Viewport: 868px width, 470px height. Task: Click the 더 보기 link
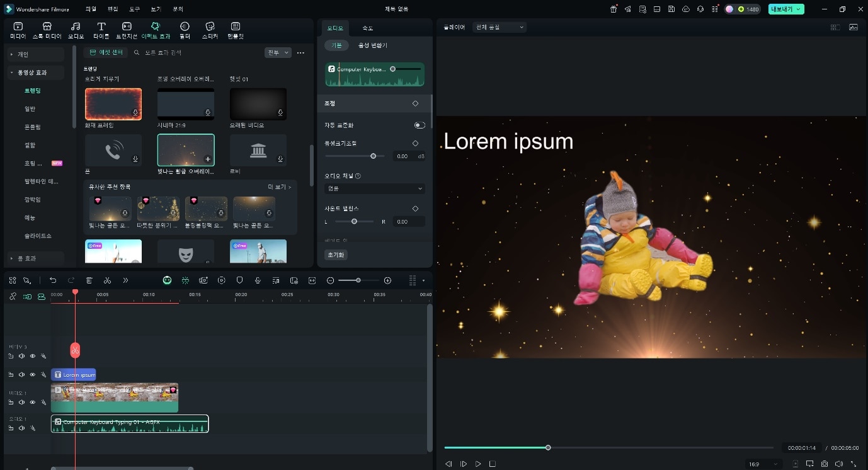280,187
